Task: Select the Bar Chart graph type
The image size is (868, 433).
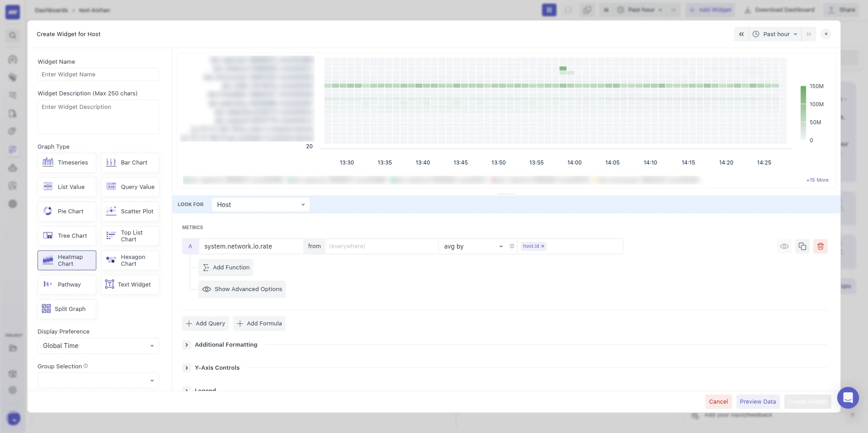Action: (x=130, y=163)
